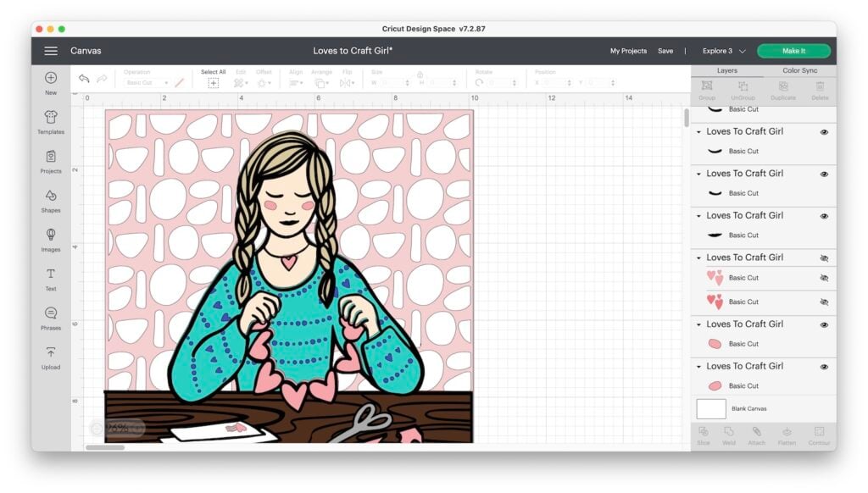Open the Operation Basic Cut dropdown
Viewport: 868px width, 493px height.
pos(146,83)
